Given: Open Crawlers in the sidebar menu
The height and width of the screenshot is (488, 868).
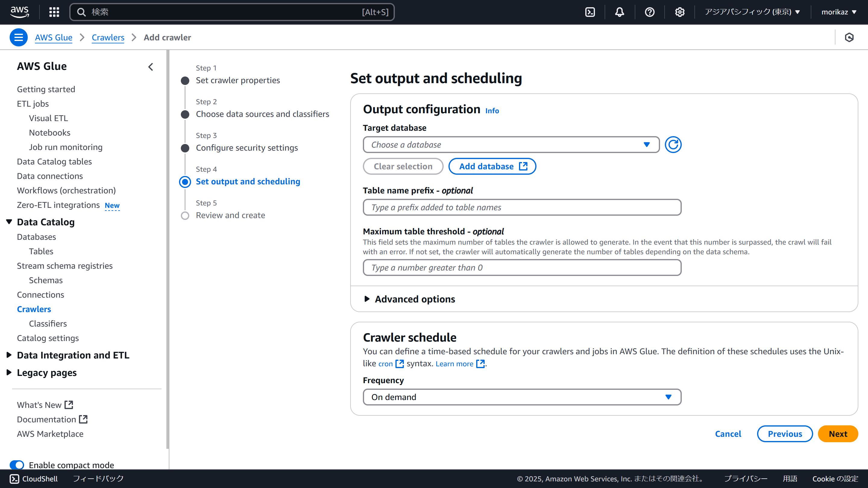Looking at the screenshot, I should click(x=34, y=309).
